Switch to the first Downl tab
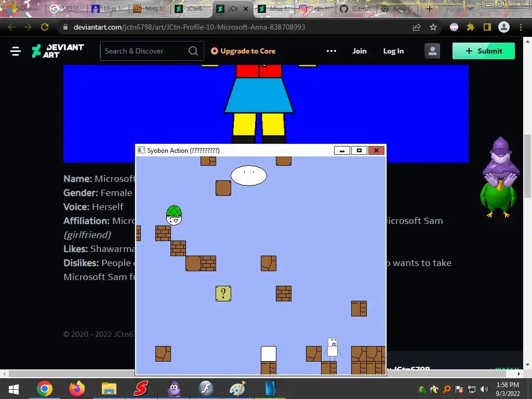This screenshot has height=399, width=532. tap(24, 9)
